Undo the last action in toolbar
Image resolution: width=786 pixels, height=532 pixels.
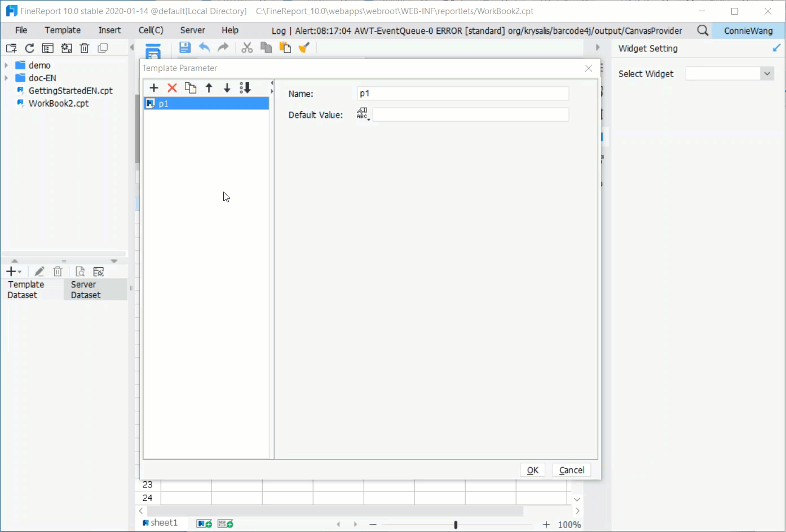[204, 48]
